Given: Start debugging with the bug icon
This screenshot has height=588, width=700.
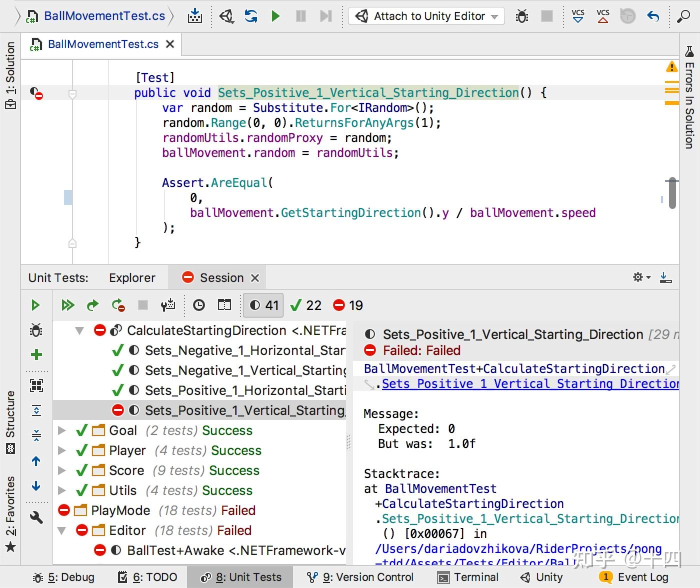Looking at the screenshot, I should (521, 15).
